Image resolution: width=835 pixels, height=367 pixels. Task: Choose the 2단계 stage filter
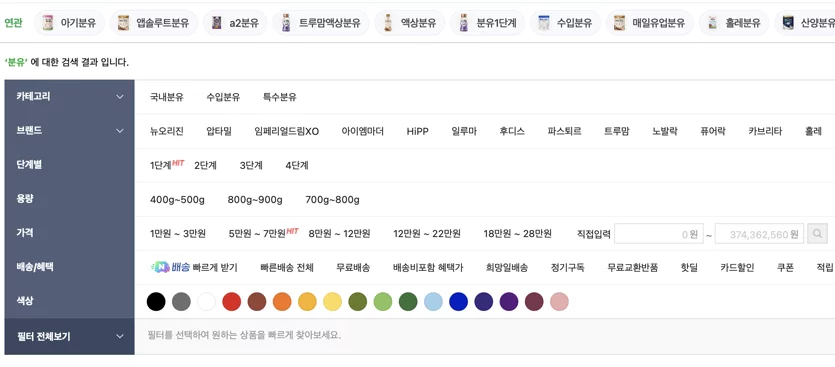pos(205,165)
